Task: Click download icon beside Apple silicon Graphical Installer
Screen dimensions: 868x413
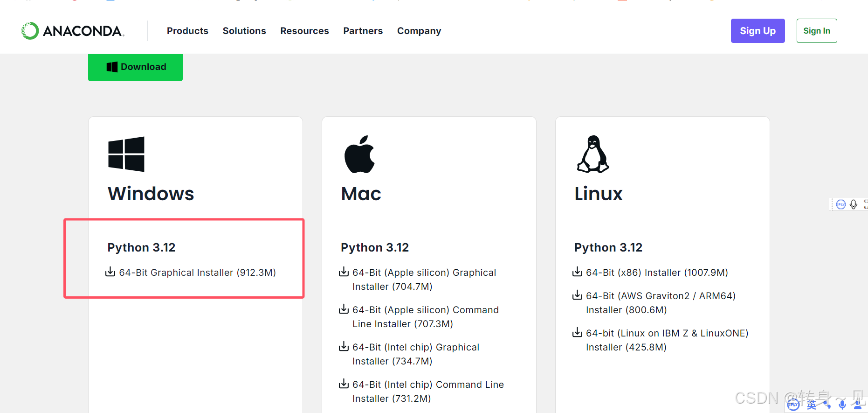Action: [x=344, y=272]
